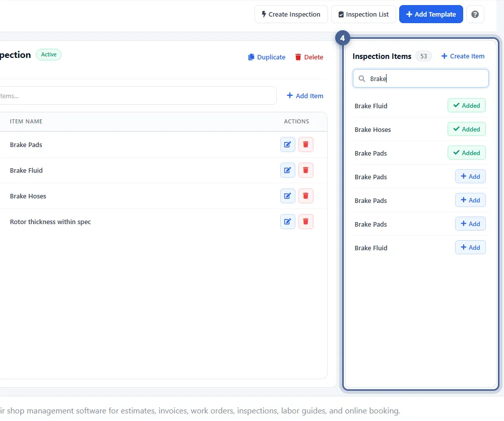Delete the Brake Pads template item
504x421 pixels.
point(306,145)
